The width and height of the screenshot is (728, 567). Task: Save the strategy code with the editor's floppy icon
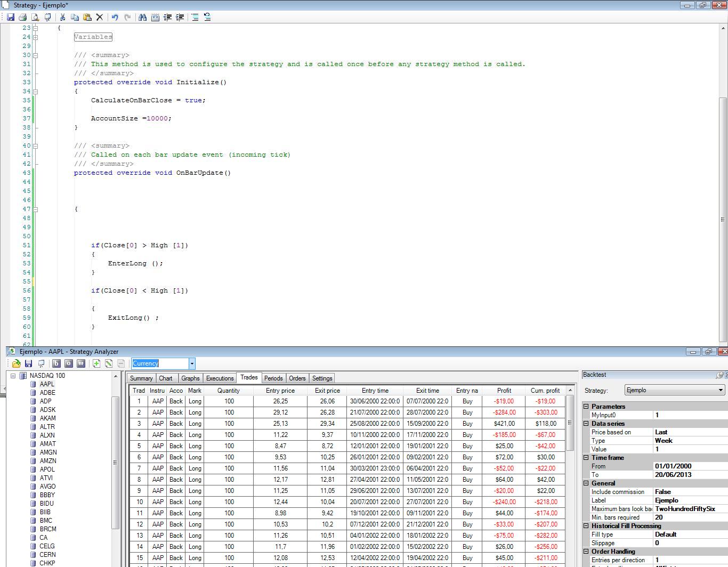pyautogui.click(x=10, y=17)
